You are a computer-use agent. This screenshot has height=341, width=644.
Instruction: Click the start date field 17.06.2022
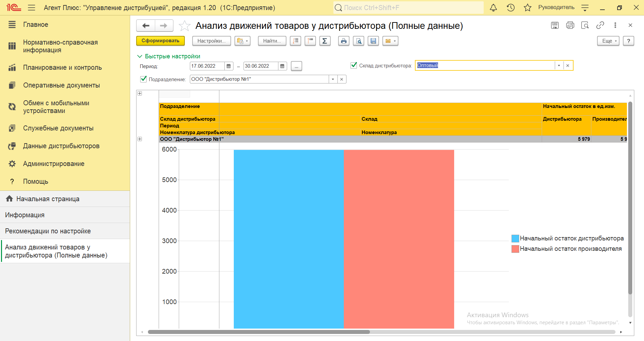pos(207,66)
